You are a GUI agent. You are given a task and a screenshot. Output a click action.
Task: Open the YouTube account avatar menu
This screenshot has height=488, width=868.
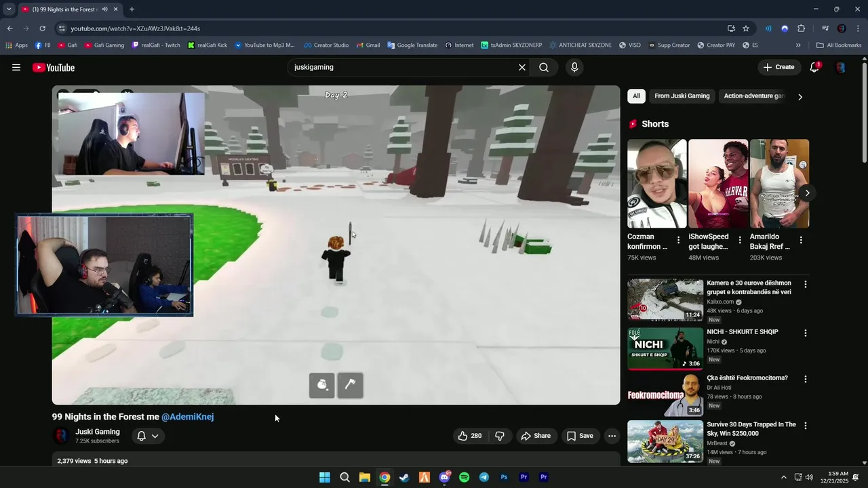pos(840,67)
